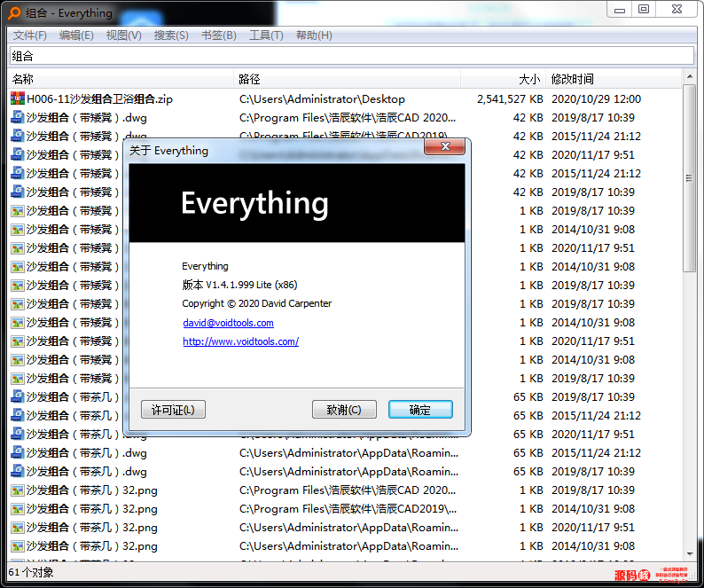The image size is (704, 588).
Task: Open the 书签(B) menu
Action: (x=219, y=35)
